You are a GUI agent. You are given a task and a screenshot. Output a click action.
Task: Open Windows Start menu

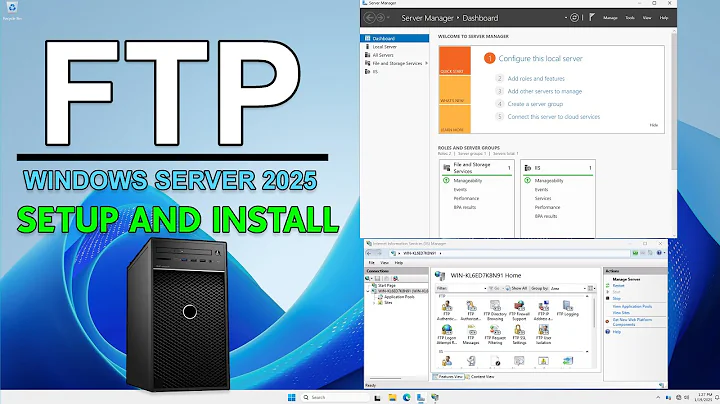292,398
